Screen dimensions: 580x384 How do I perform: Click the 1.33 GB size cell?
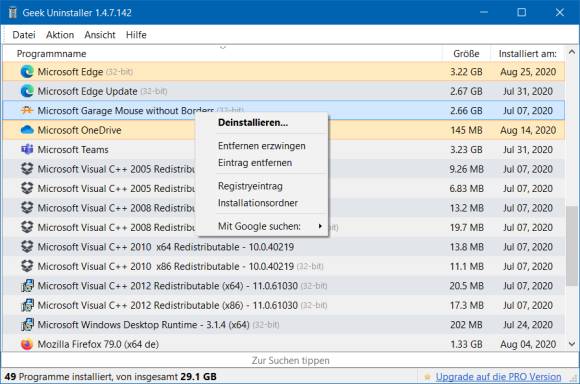[466, 344]
